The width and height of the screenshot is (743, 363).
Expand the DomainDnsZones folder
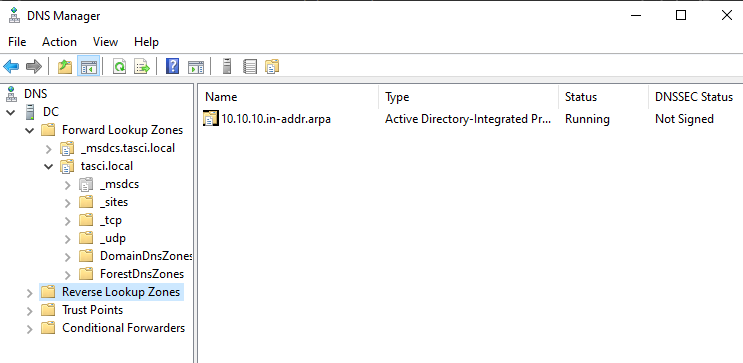(68, 257)
